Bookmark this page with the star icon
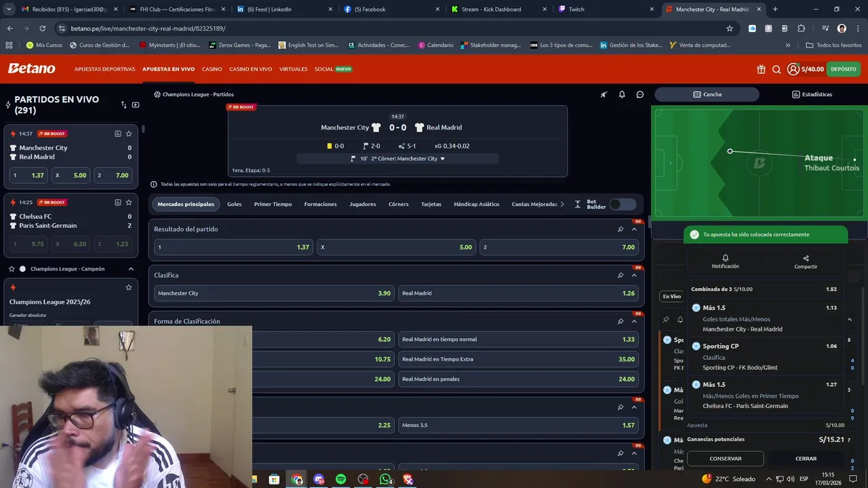This screenshot has height=488, width=868. 730,28
